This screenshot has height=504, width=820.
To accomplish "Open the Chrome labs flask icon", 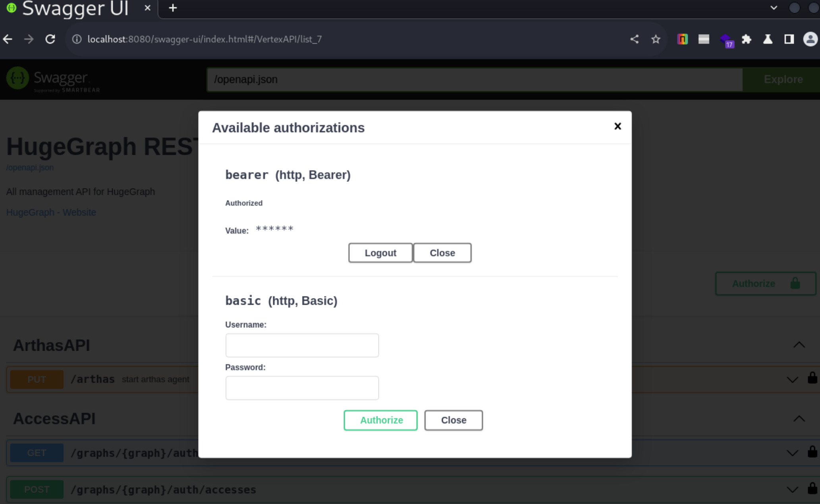I will point(768,39).
